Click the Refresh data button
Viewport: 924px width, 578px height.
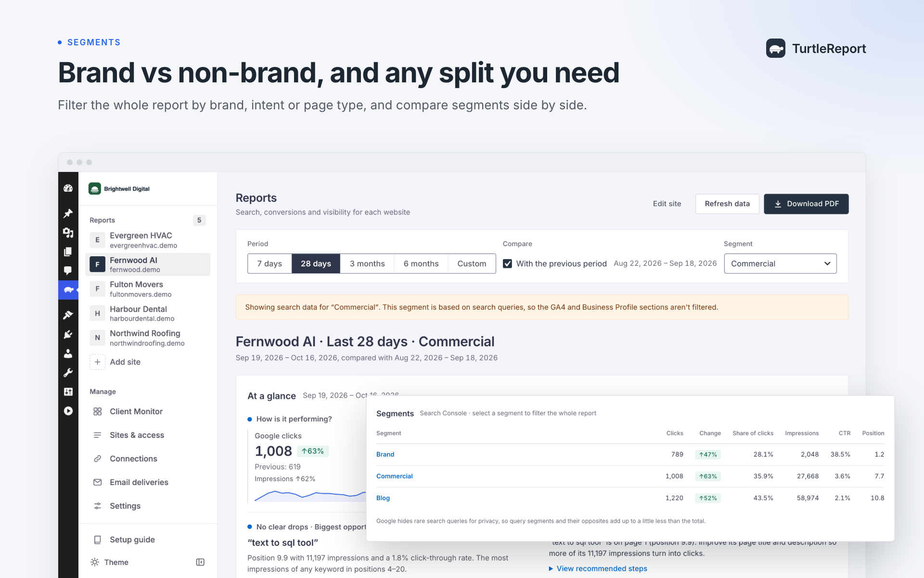tap(727, 204)
